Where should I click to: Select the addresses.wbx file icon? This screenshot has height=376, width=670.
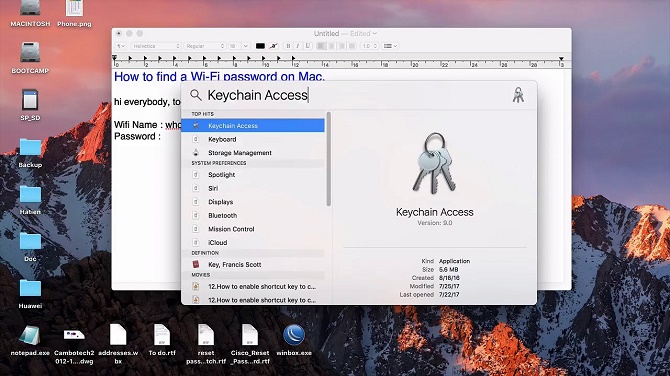point(118,344)
